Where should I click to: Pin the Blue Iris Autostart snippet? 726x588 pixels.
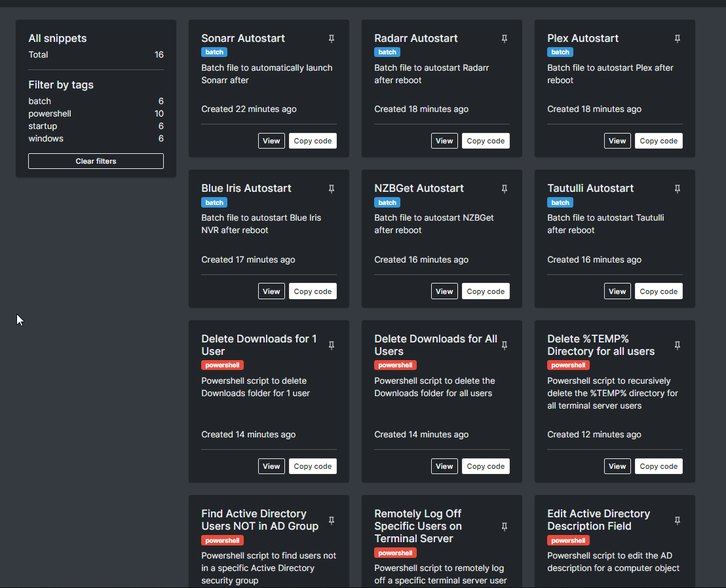332,189
